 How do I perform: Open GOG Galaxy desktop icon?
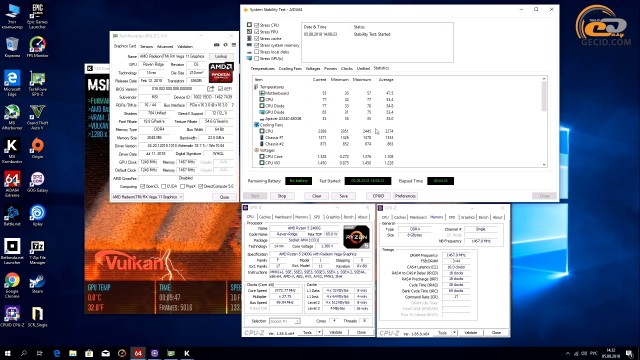coord(37,182)
